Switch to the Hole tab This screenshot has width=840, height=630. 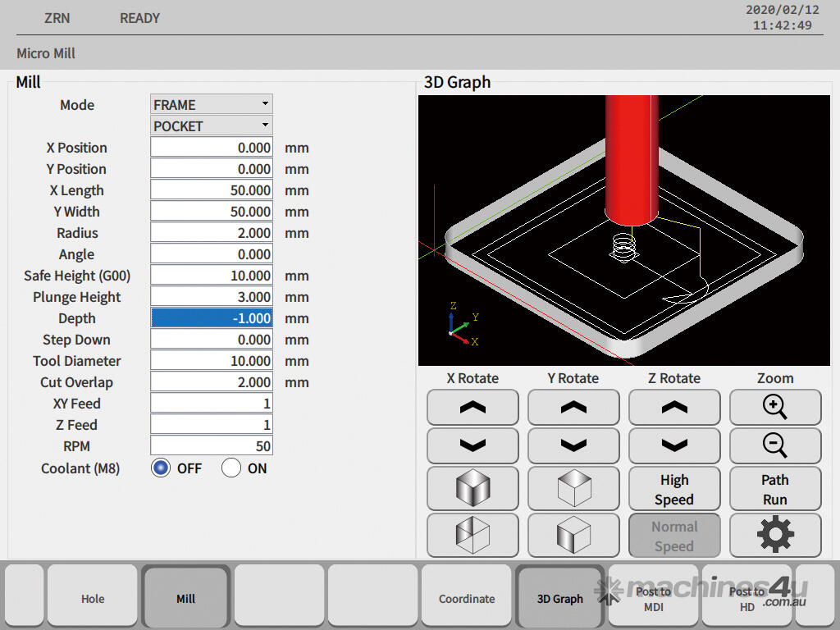[93, 598]
